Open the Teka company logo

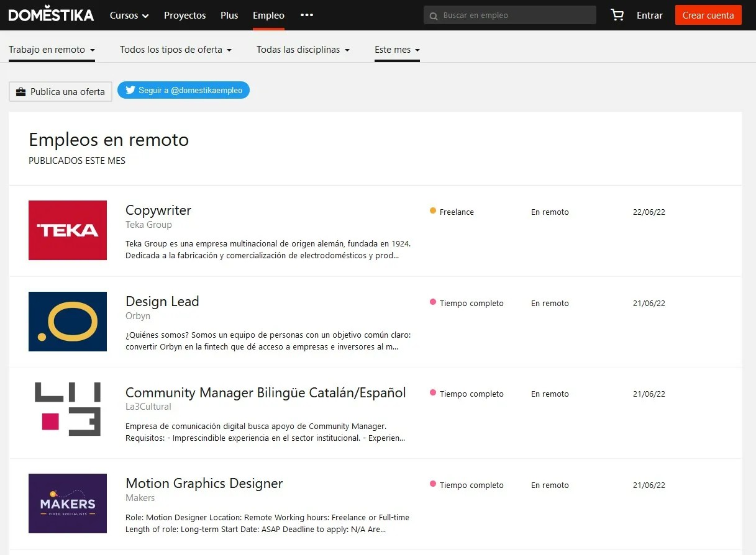click(x=68, y=230)
